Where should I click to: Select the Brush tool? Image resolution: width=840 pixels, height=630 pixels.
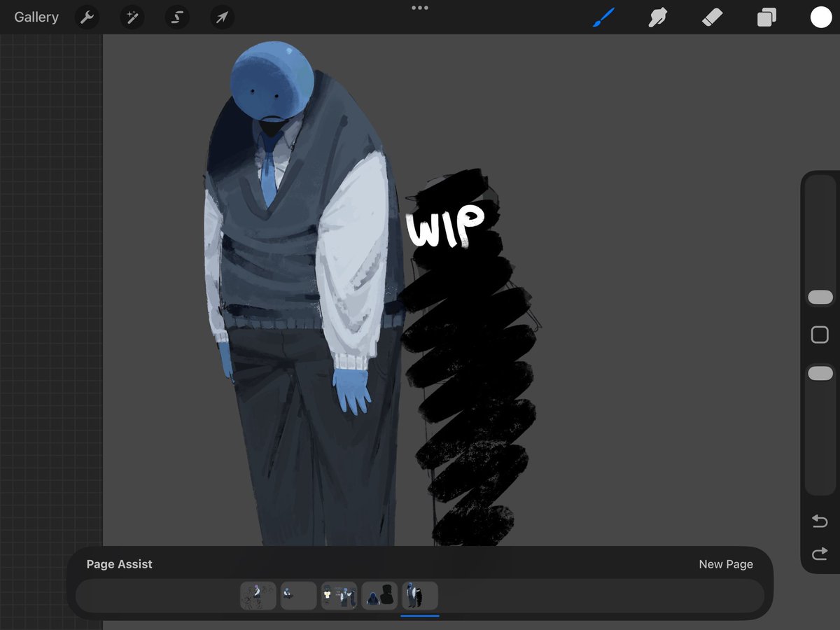click(x=603, y=17)
